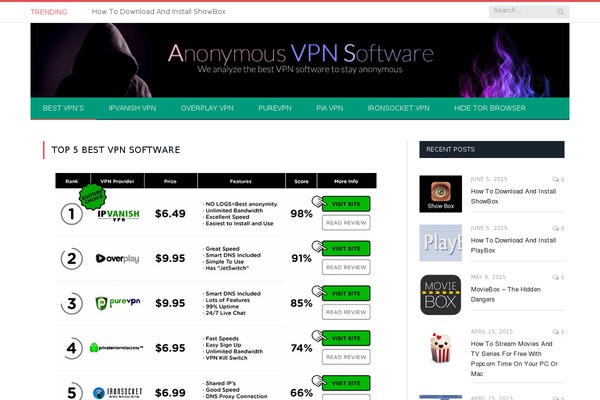Click READ REVIEW for PureVPN

tap(346, 312)
